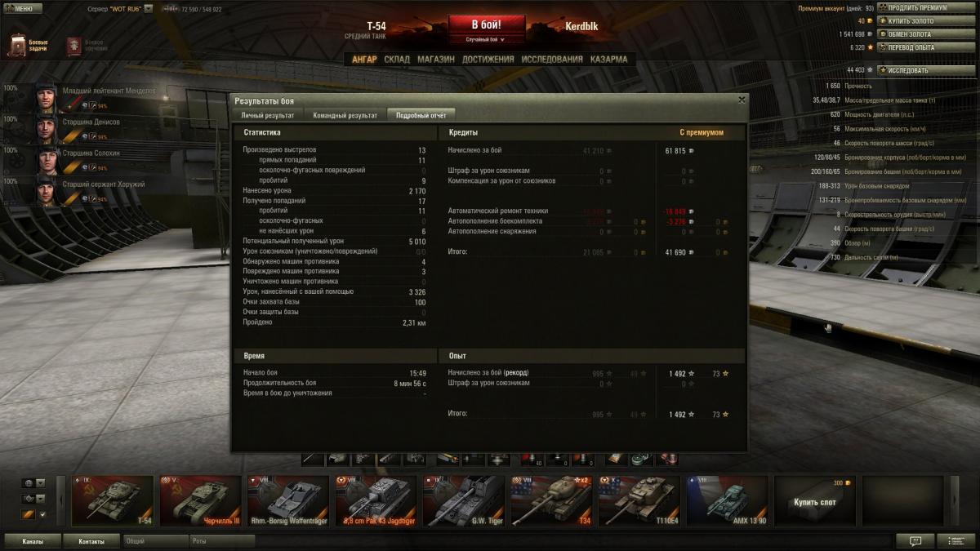The width and height of the screenshot is (980, 551).
Task: Click clan tank icon beside 72 590 / 548 922
Action: [171, 9]
